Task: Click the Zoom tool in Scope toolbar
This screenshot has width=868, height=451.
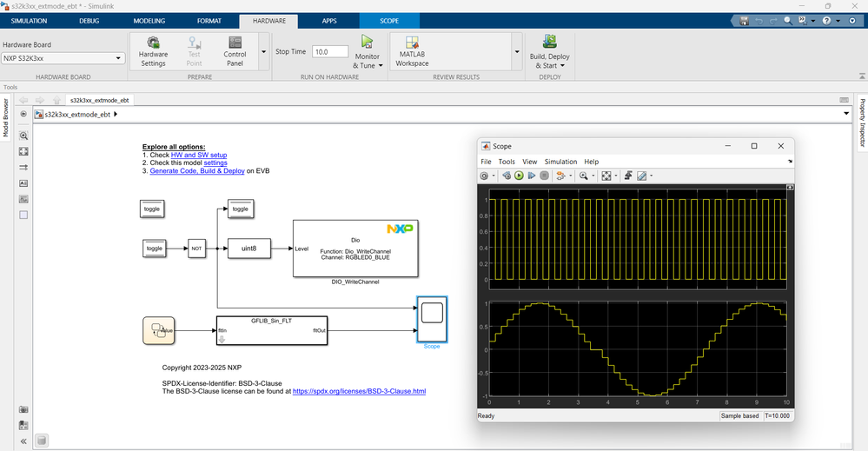Action: [584, 176]
